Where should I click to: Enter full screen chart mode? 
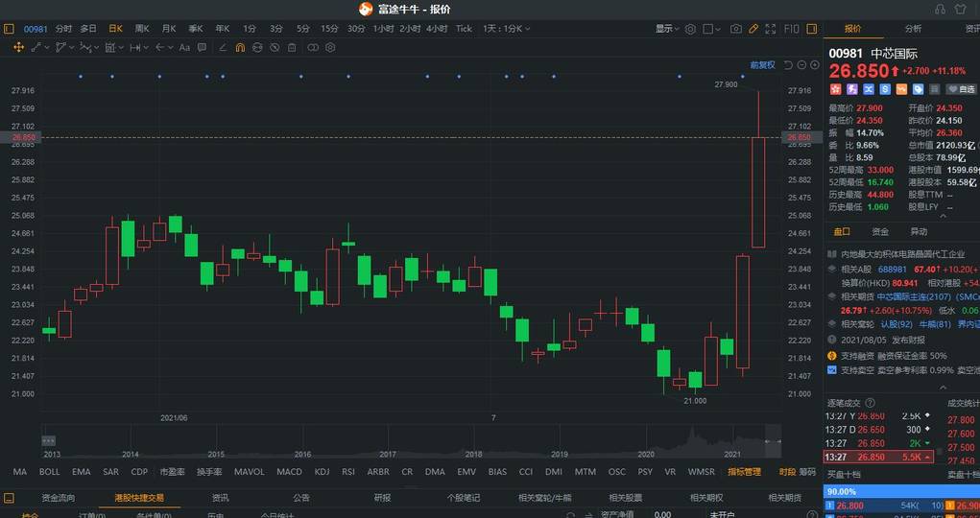pos(771,29)
